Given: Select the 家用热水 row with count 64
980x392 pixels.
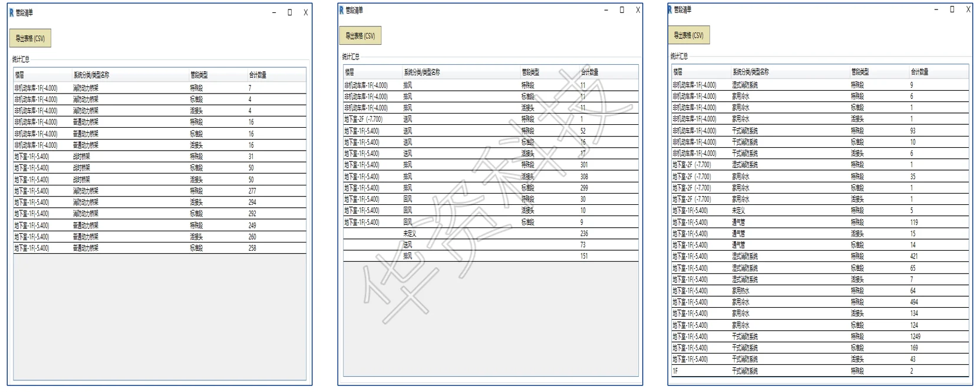Looking at the screenshot, I should click(x=820, y=291).
